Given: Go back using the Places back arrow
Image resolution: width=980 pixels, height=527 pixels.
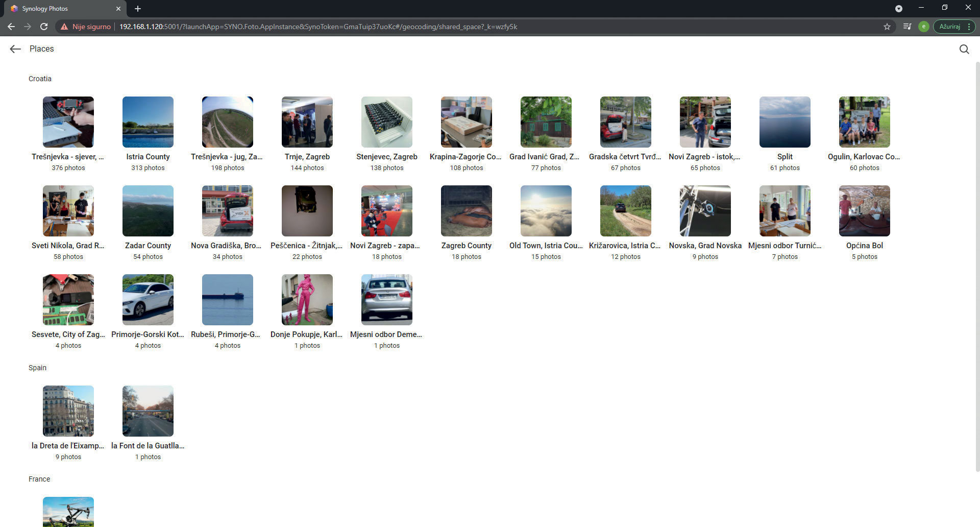Looking at the screenshot, I should tap(15, 49).
